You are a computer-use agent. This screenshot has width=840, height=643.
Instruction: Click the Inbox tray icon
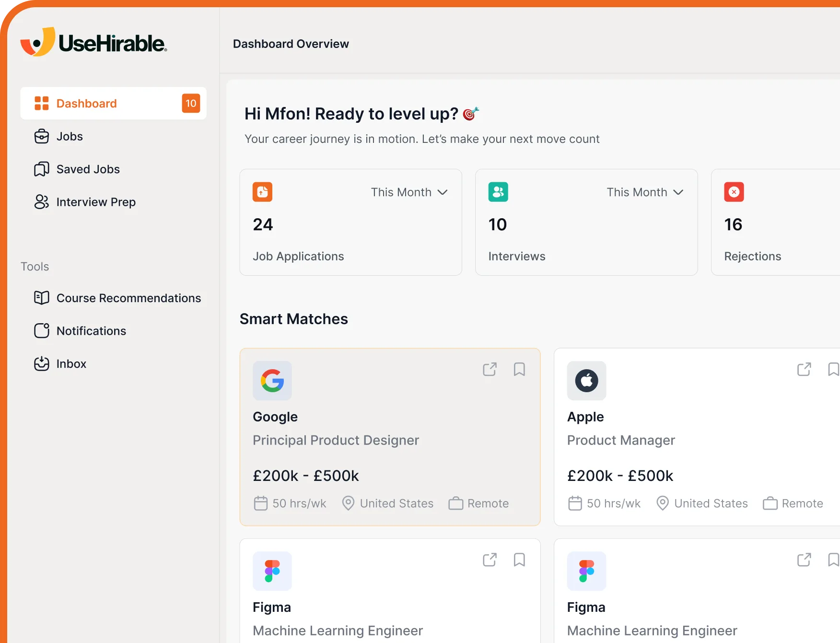point(42,363)
